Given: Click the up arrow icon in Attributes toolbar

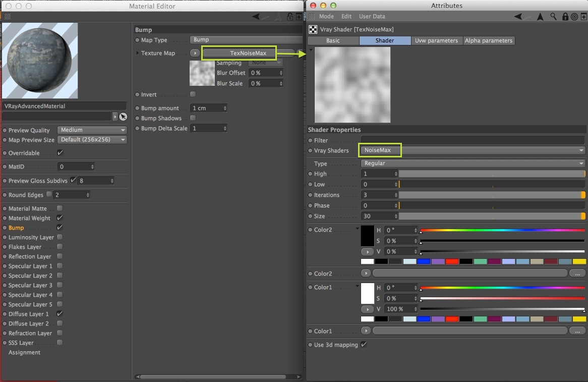Looking at the screenshot, I should (540, 17).
